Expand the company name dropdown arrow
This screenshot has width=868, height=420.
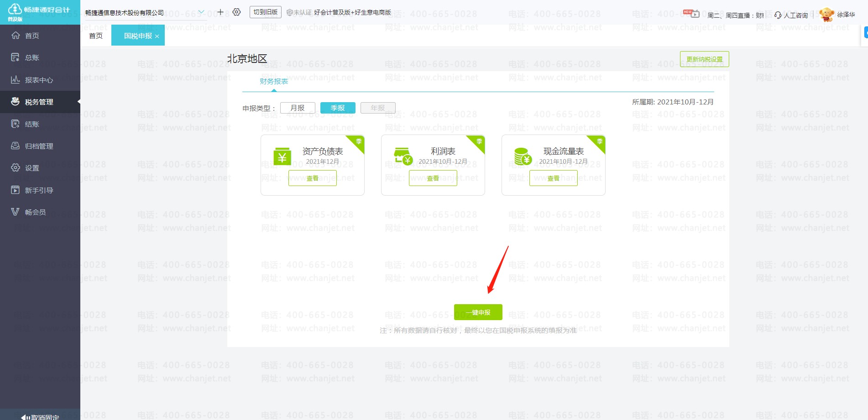click(x=201, y=12)
